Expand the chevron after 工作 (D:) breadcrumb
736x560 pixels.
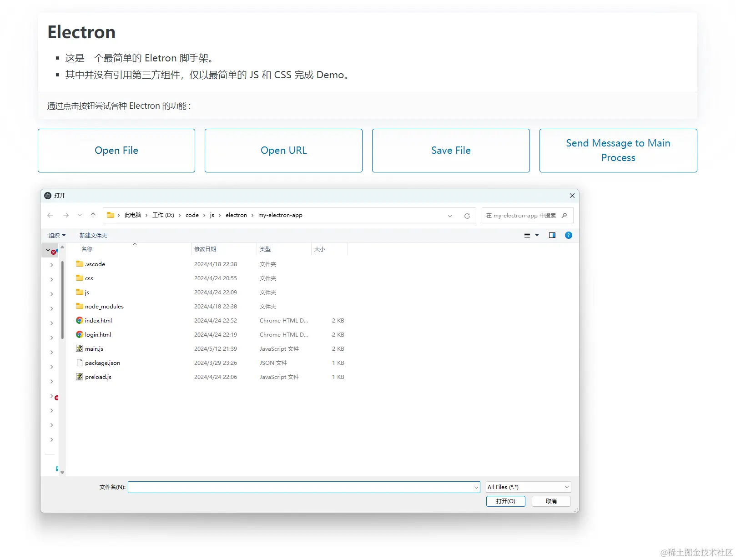pos(180,215)
